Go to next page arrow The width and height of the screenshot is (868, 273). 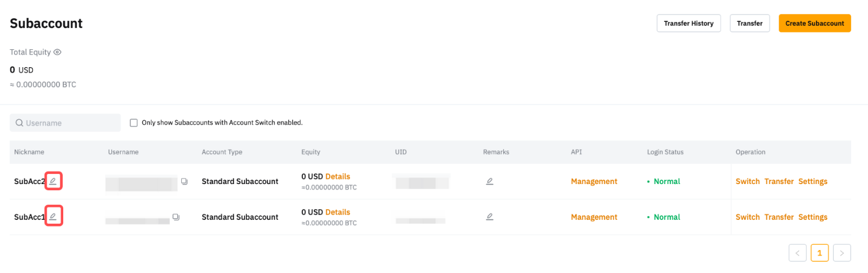pyautogui.click(x=842, y=253)
